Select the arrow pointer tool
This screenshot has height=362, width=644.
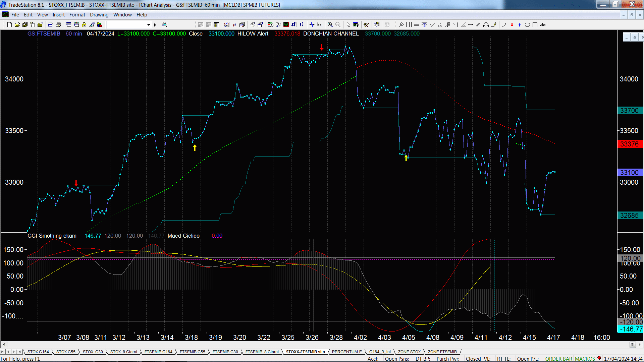click(x=348, y=25)
